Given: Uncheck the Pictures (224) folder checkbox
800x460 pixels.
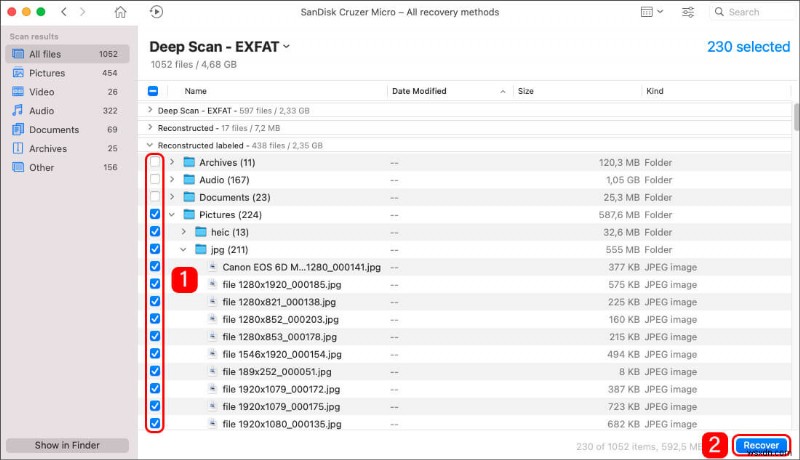Looking at the screenshot, I should pos(155,214).
